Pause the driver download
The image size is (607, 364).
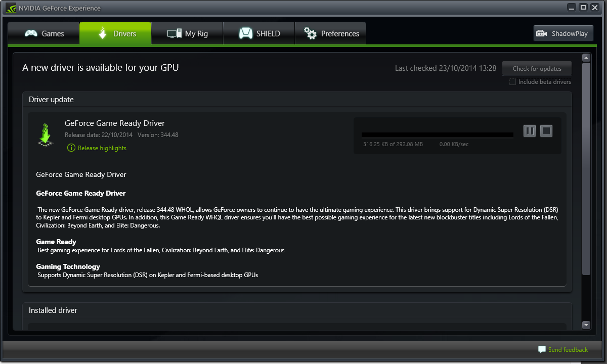(530, 131)
